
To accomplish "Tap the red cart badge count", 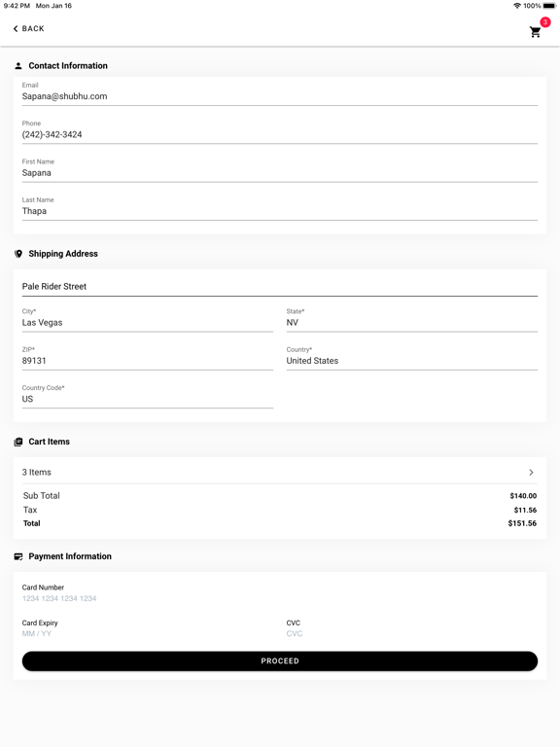I will 545,22.
